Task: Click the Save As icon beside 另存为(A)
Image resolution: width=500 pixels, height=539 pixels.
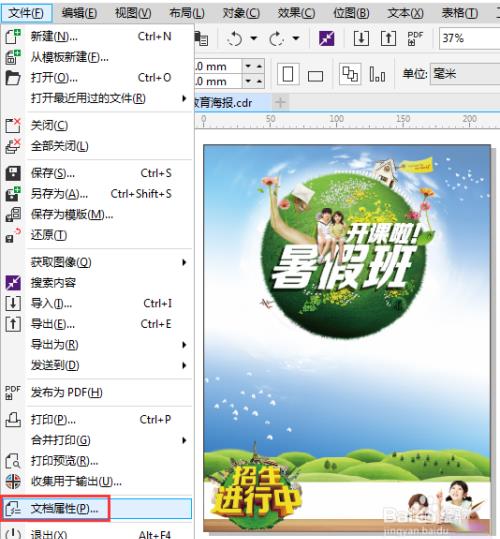Action: [x=13, y=194]
